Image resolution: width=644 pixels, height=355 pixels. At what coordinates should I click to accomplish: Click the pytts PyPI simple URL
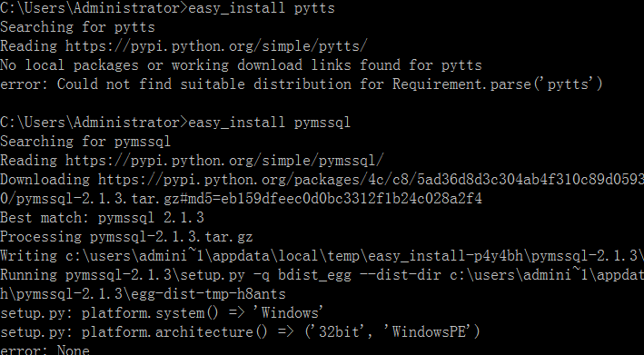[216, 46]
